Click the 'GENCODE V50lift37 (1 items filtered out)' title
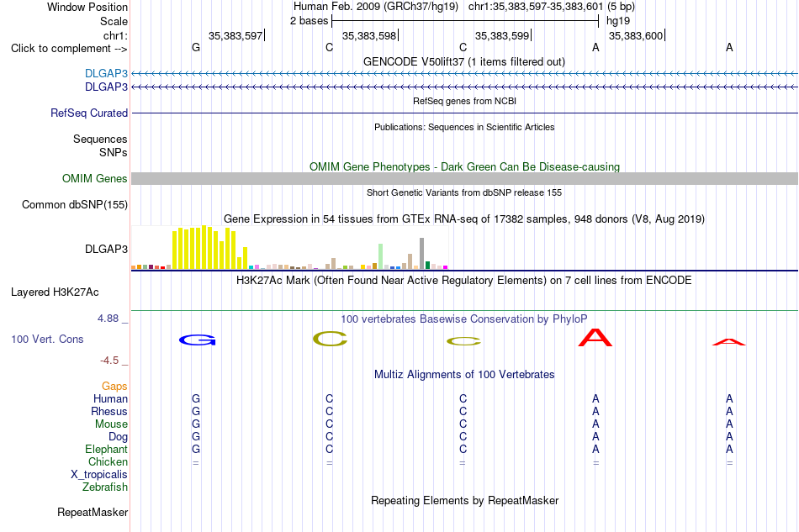 [464, 61]
